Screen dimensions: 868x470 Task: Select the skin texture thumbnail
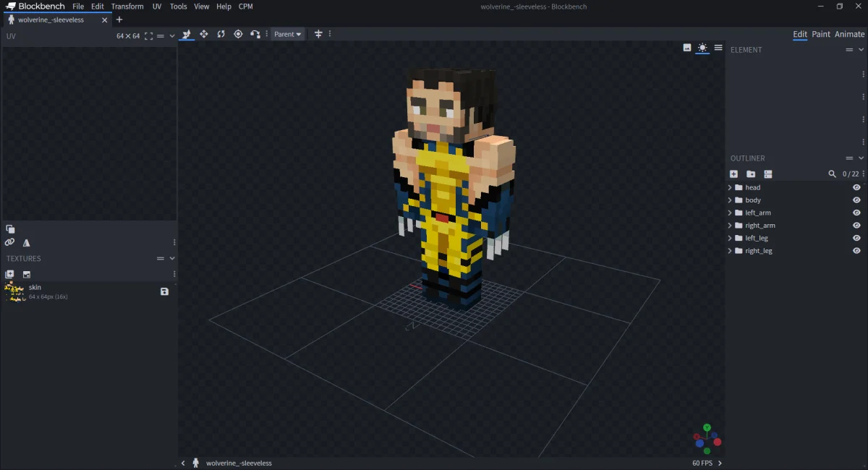[x=14, y=291]
